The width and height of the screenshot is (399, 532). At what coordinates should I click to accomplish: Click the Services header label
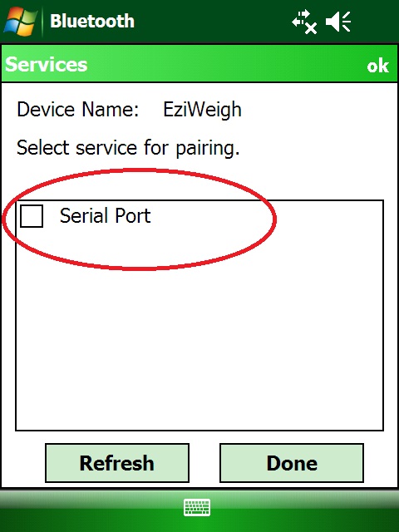pyautogui.click(x=47, y=65)
